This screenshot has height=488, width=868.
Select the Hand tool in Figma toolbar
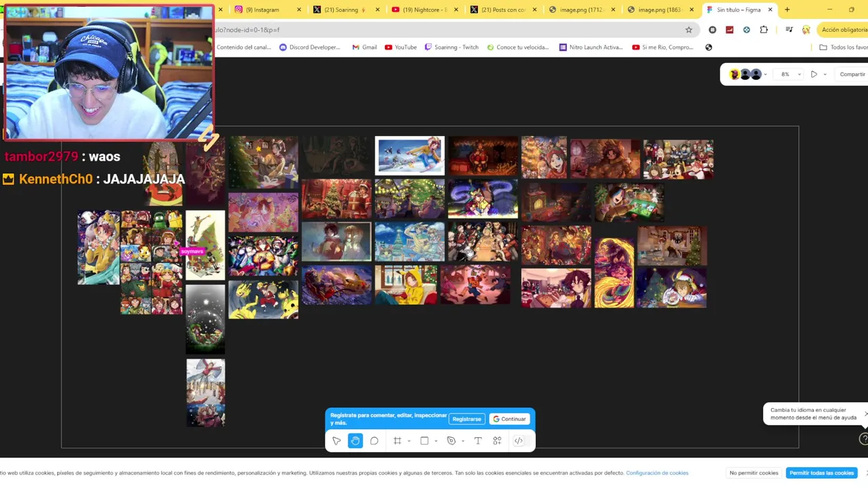coord(355,441)
